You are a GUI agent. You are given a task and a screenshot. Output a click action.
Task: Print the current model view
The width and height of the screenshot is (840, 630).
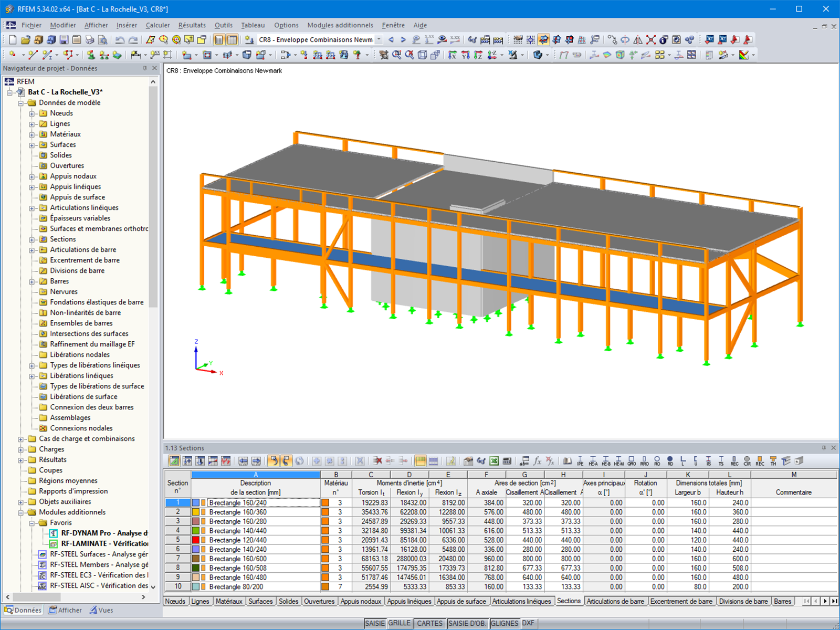pos(89,39)
